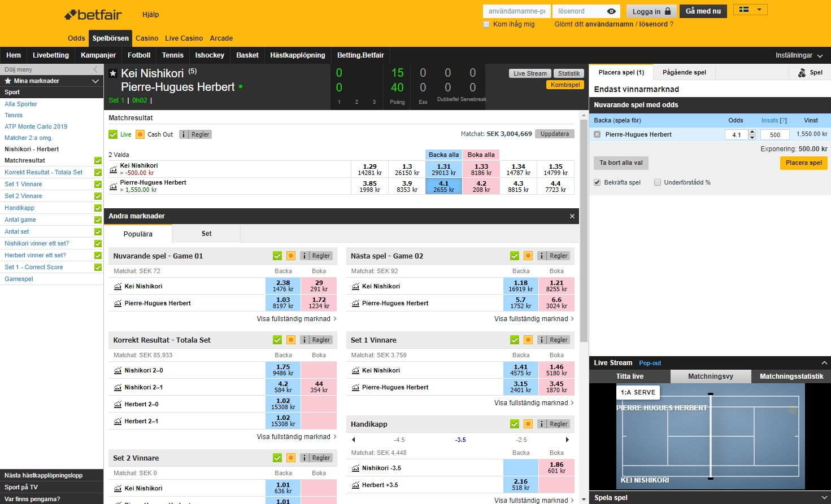
Task: Collapse the Live Stream panel
Action: (823, 362)
